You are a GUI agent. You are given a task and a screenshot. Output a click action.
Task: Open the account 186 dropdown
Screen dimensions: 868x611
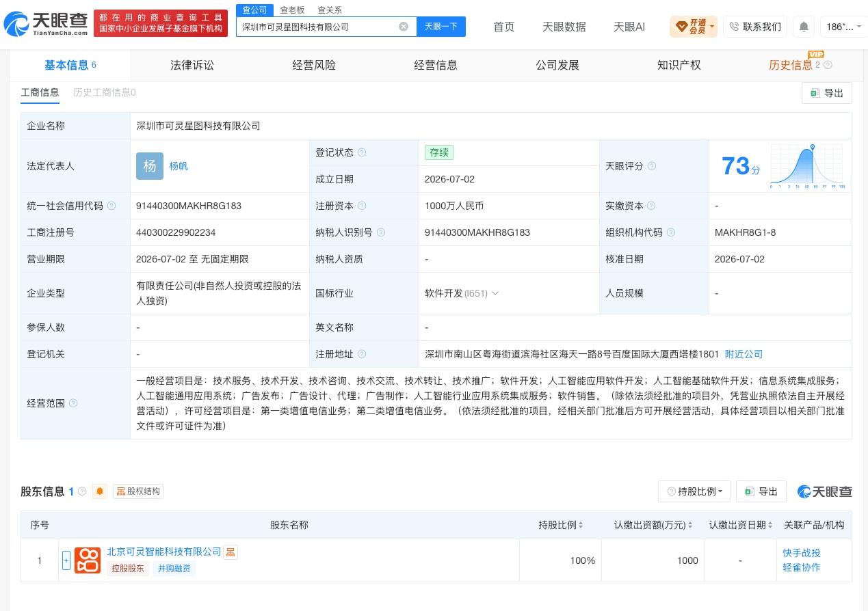point(843,27)
